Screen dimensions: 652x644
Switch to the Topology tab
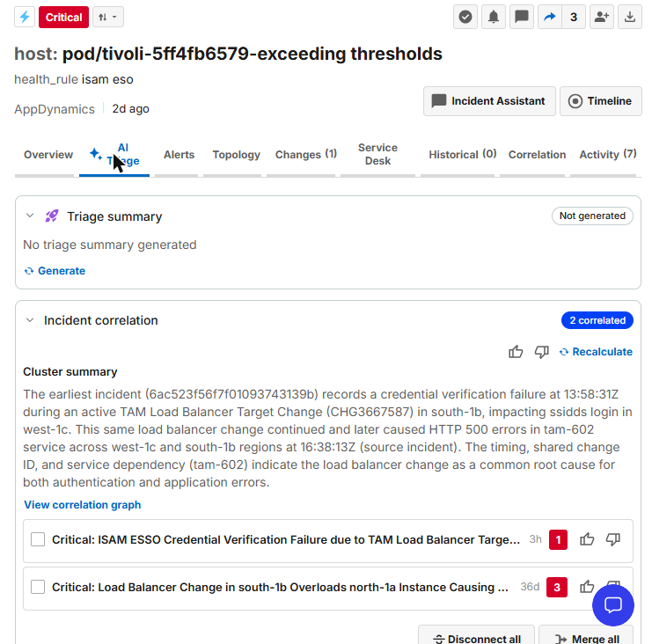pyautogui.click(x=236, y=155)
